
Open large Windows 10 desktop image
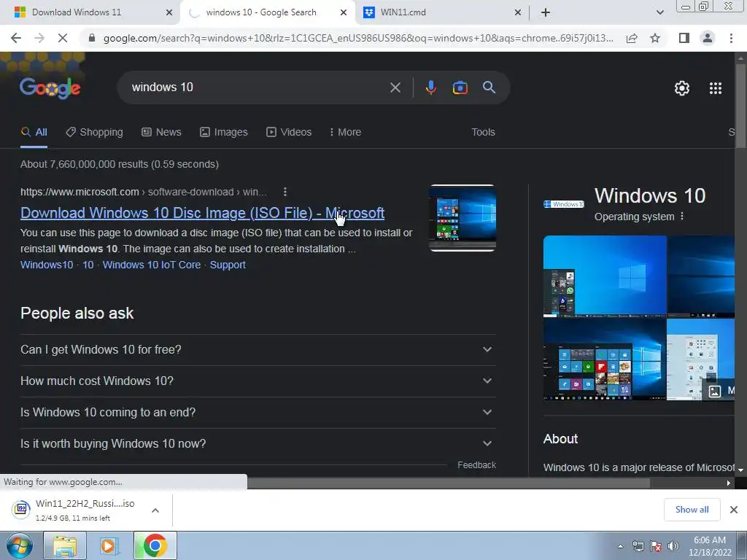coord(605,276)
